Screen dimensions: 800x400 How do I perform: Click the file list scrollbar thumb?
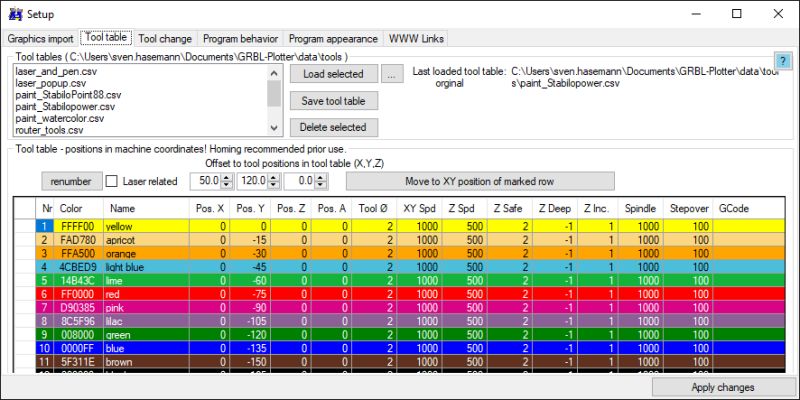274,94
